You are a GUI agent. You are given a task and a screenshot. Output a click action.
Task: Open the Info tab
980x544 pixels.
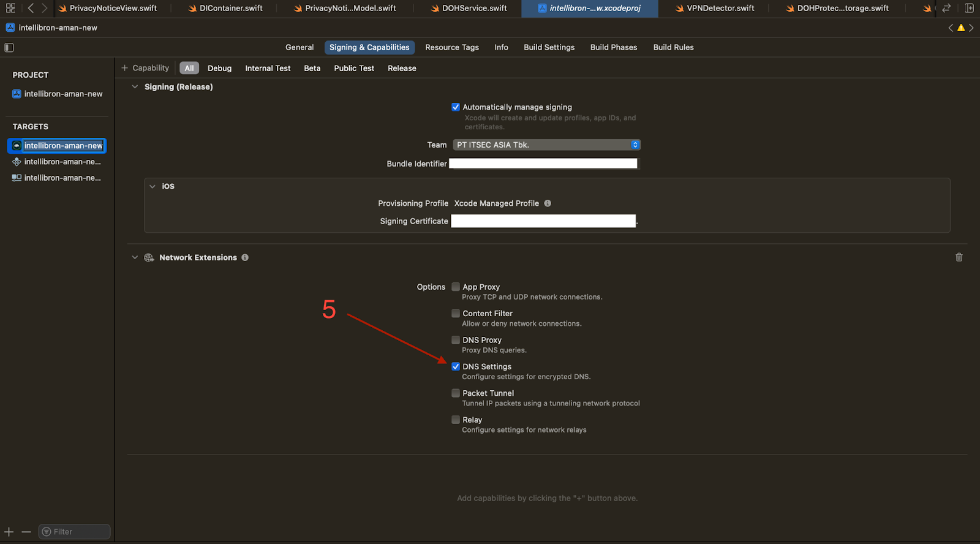point(501,47)
